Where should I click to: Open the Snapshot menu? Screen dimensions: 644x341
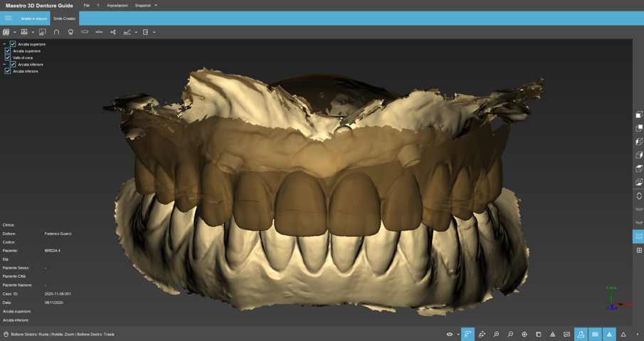click(x=143, y=6)
